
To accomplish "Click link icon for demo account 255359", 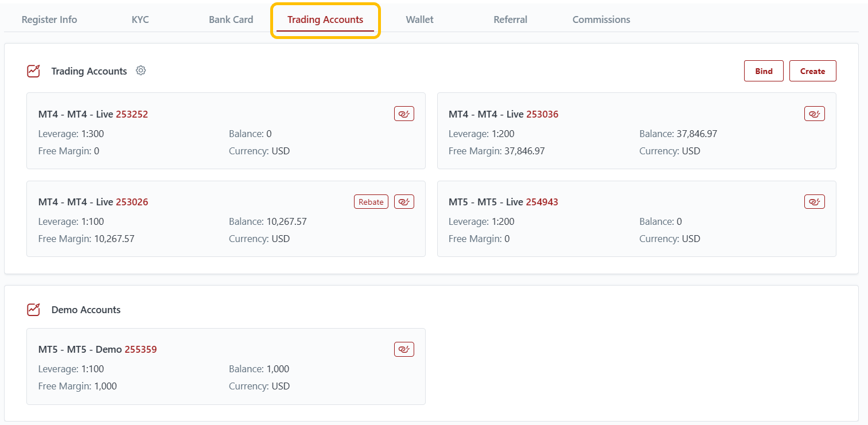I will click(404, 349).
